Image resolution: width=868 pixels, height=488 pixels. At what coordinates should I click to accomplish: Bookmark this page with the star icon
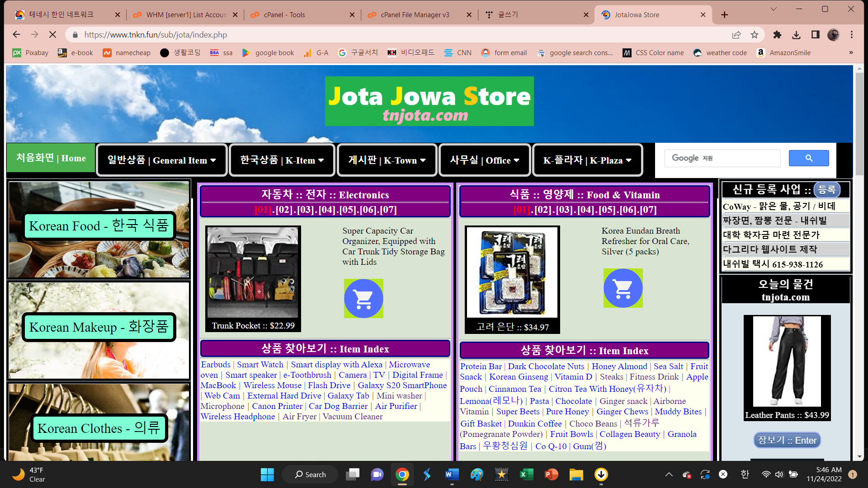pos(755,34)
